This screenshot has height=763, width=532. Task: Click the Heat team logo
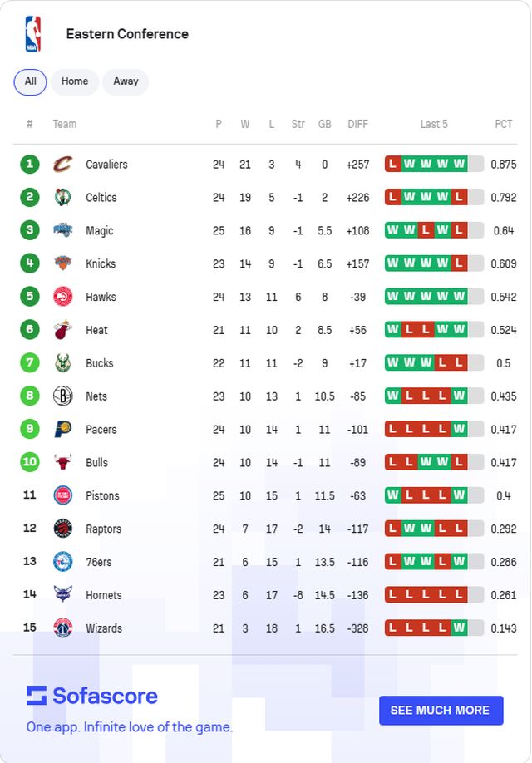(x=63, y=330)
